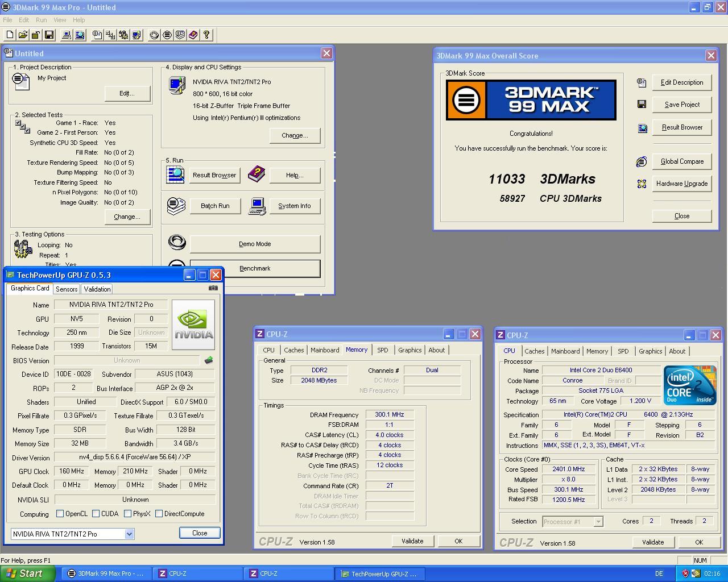Enable the PhysX checkbox in GPU-Z
Screen dimensions: 728x582
(x=127, y=514)
